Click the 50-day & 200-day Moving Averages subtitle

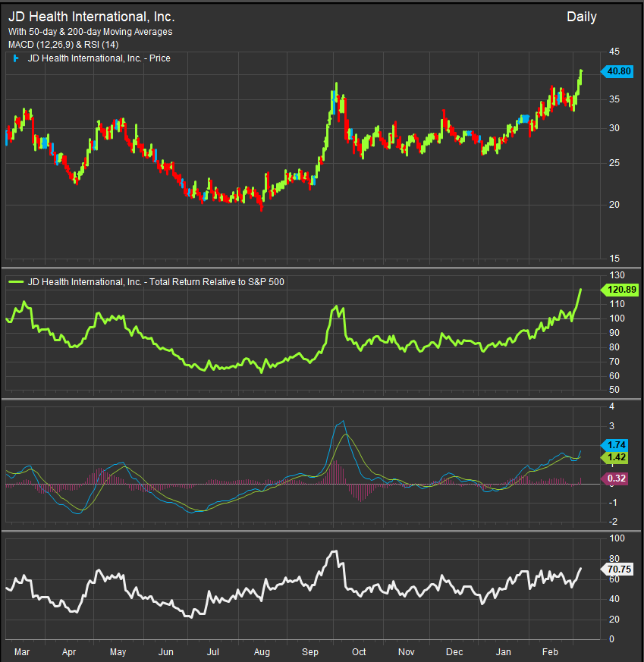90,32
